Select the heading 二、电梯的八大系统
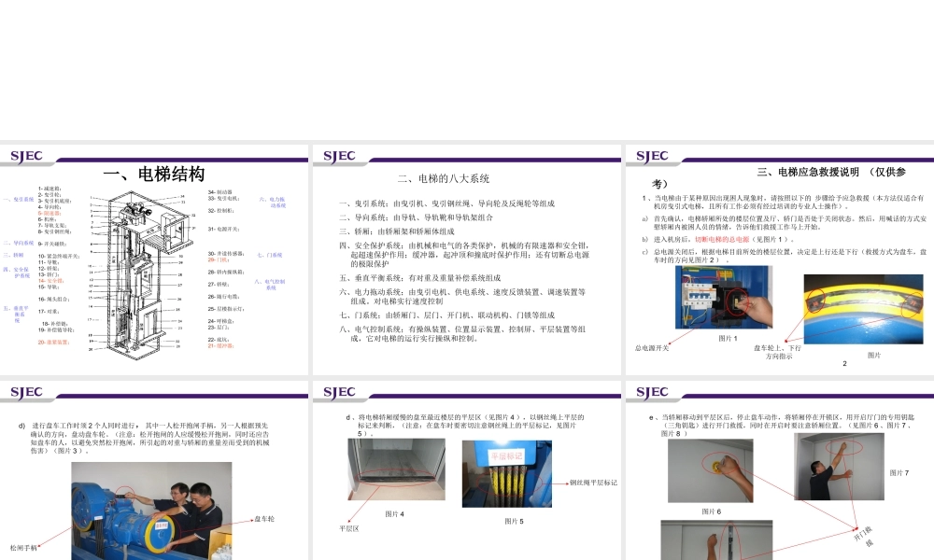Viewport: 934px width, 560px height. point(444,178)
